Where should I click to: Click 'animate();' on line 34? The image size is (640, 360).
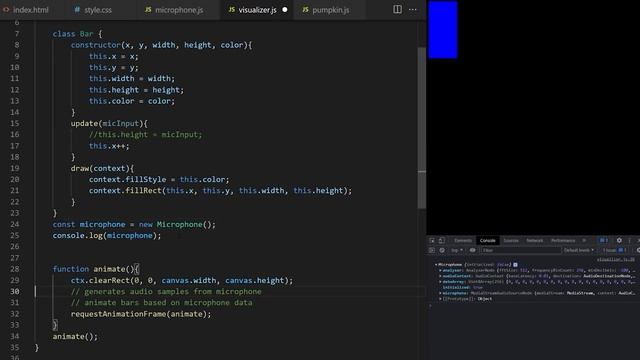click(x=75, y=336)
